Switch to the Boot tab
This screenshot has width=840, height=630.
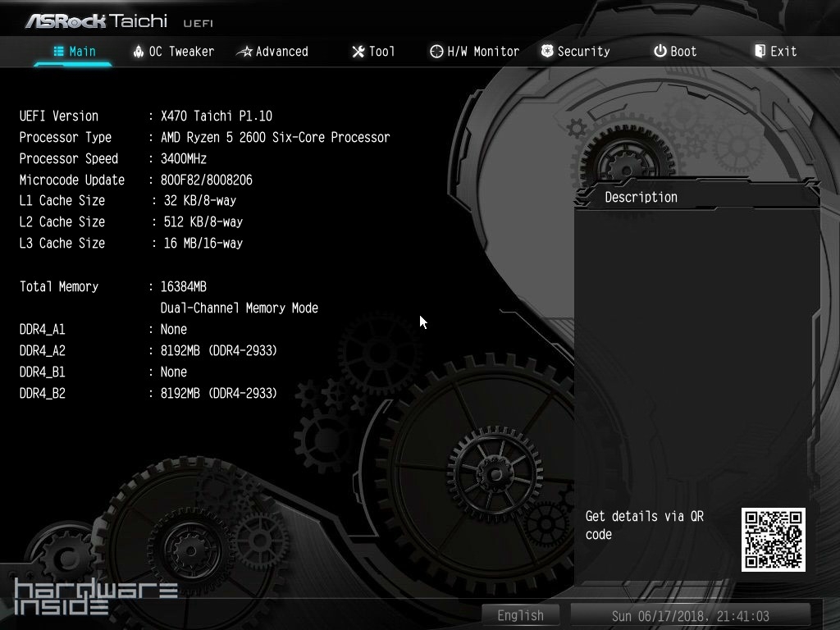click(674, 51)
